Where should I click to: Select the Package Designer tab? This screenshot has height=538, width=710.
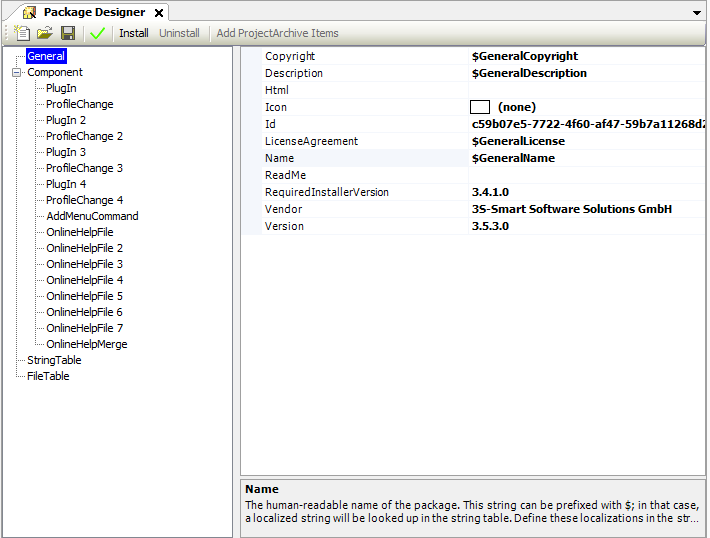(x=93, y=13)
